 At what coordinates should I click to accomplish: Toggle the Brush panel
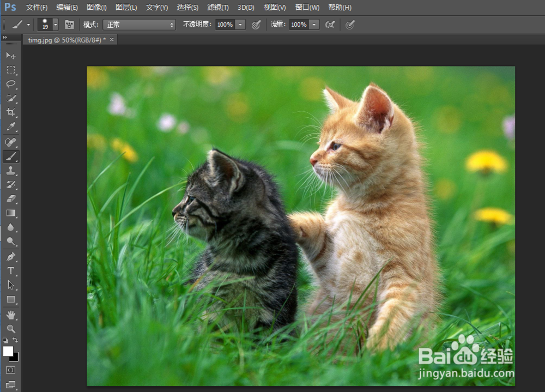tap(70, 25)
